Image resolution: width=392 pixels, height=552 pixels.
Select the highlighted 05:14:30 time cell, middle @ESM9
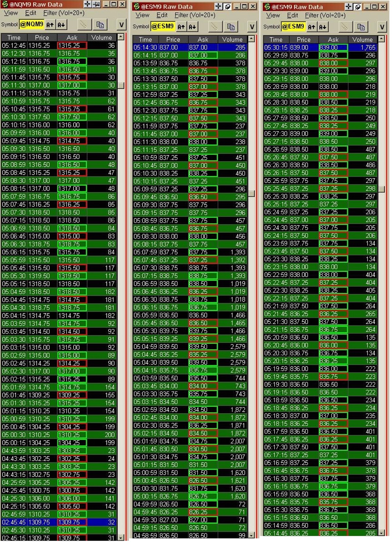click(x=145, y=47)
